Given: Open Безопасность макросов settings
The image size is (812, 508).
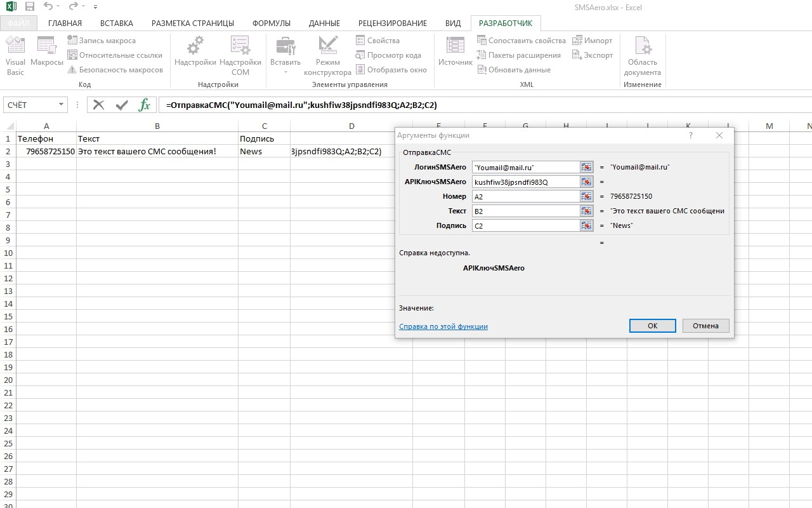Looking at the screenshot, I should tap(115, 70).
